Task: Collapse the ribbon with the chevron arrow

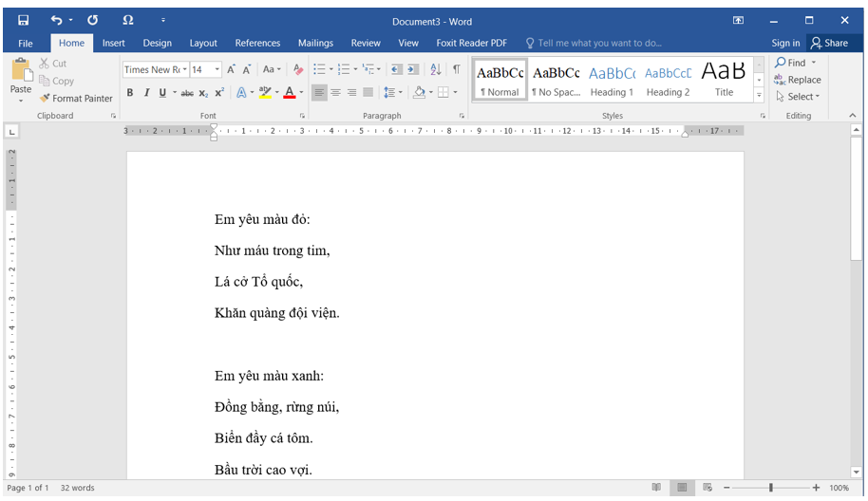Action: click(853, 116)
